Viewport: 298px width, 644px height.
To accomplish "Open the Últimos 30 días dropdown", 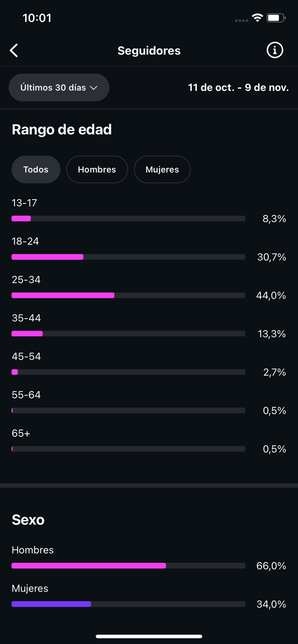I will click(x=59, y=88).
